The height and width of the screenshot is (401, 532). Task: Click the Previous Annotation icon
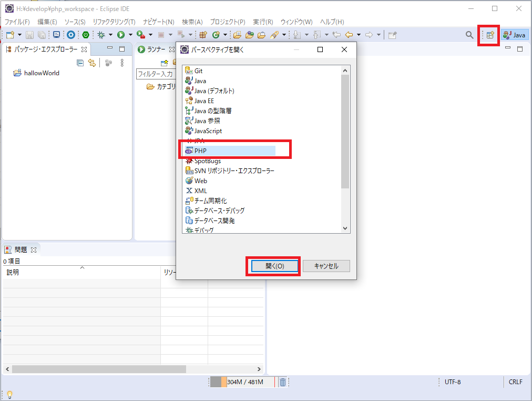click(x=317, y=35)
